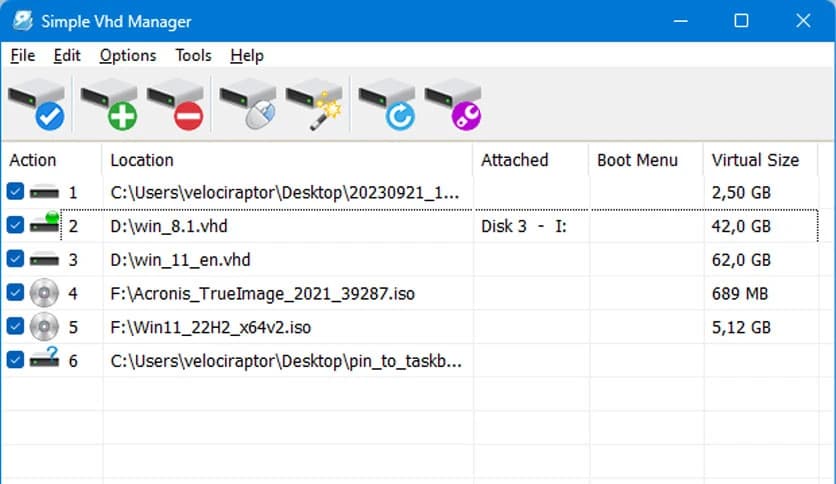Sort by the Virtual Size column header

tap(760, 160)
